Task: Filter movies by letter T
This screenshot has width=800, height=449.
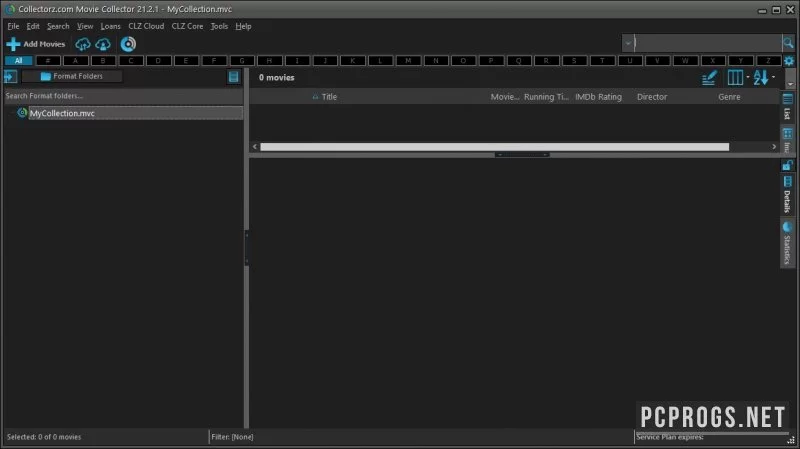Action: [x=602, y=61]
